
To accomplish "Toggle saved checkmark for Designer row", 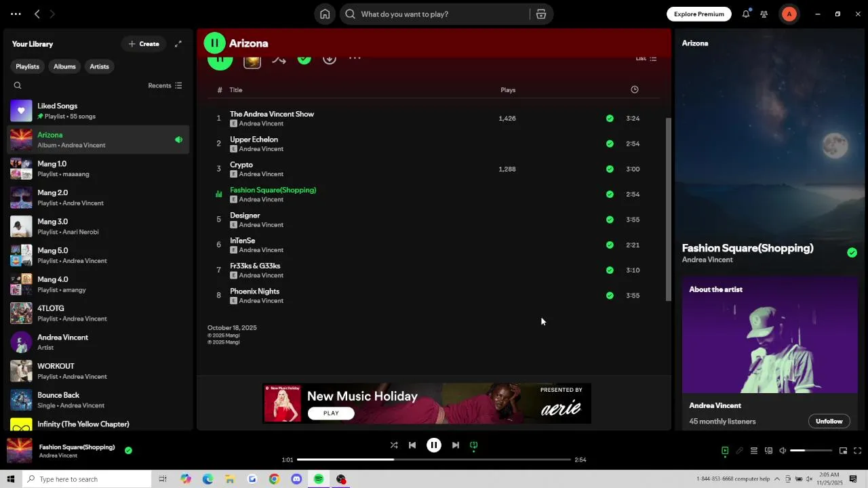I will (610, 220).
